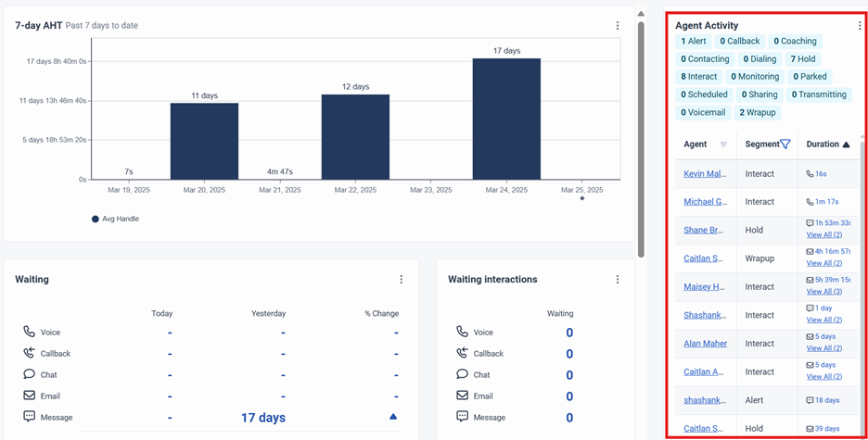Click the dashboard vertical scrollbar thumb
This screenshot has width=868, height=440.
coord(641,138)
